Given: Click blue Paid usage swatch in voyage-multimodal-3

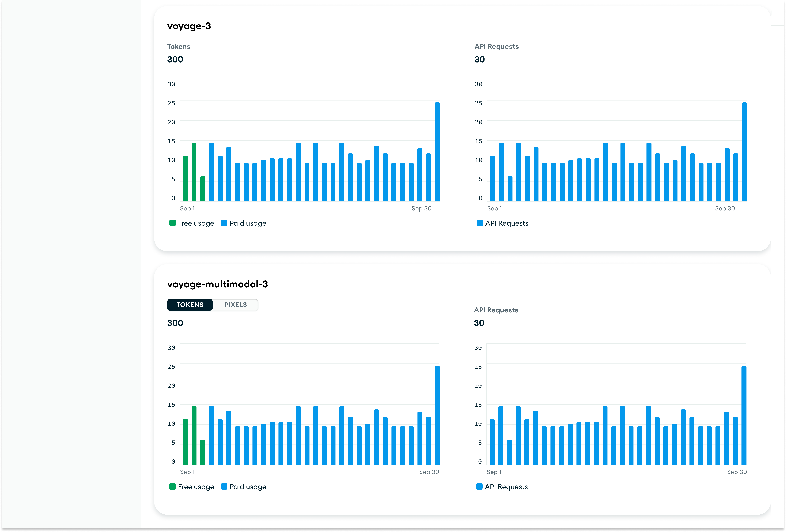Looking at the screenshot, I should (x=224, y=487).
